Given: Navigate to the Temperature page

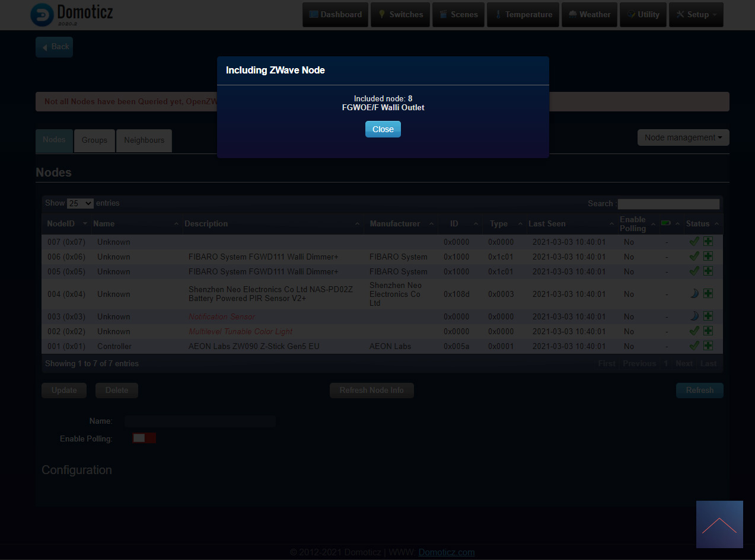Looking at the screenshot, I should pyautogui.click(x=524, y=15).
